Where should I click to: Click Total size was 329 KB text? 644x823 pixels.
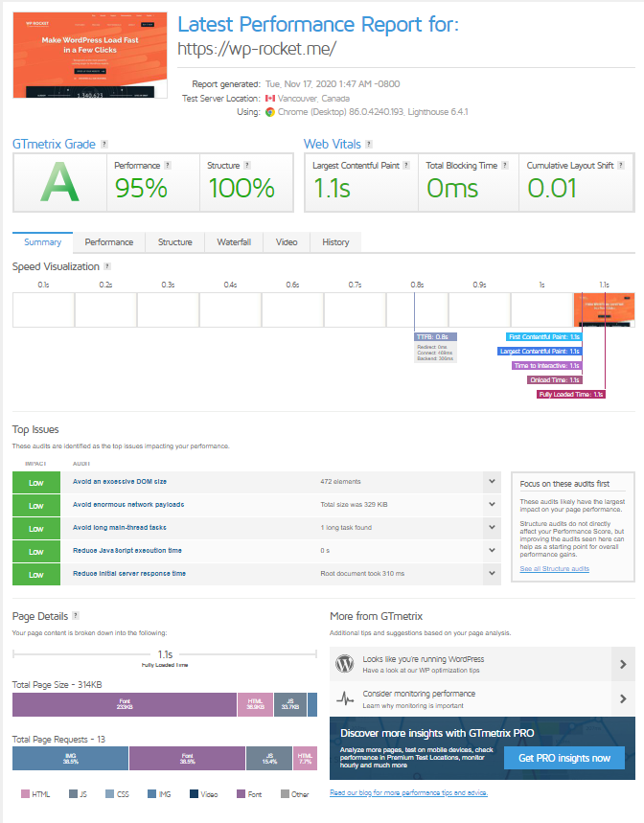(354, 505)
